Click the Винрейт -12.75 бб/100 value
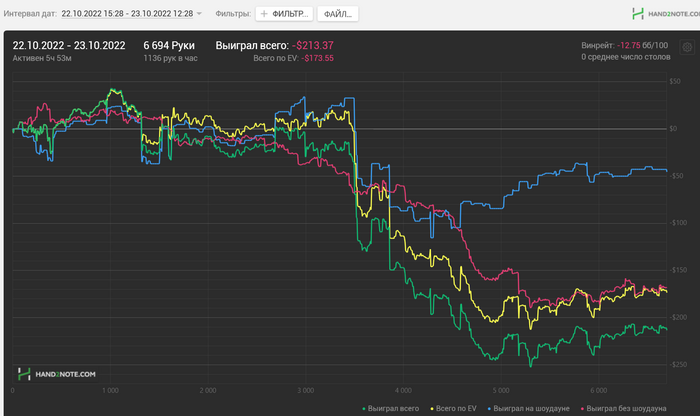Screen dimensions: 700x416 tap(625, 45)
